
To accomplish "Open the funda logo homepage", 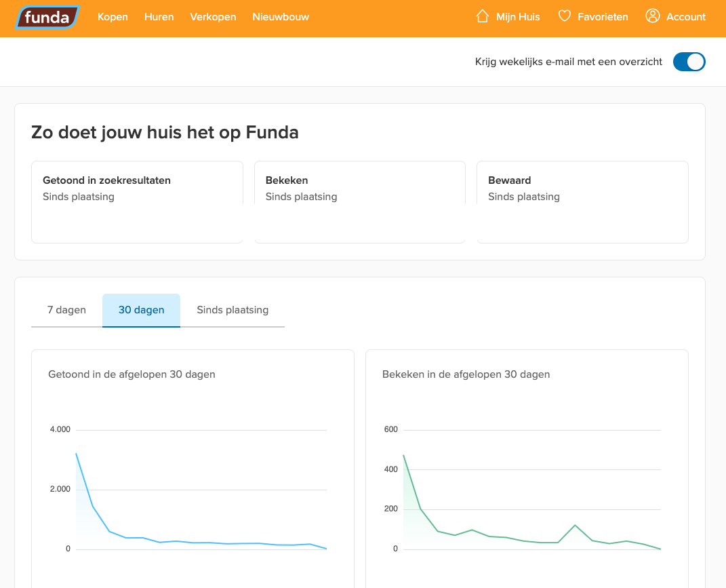I will point(47,17).
